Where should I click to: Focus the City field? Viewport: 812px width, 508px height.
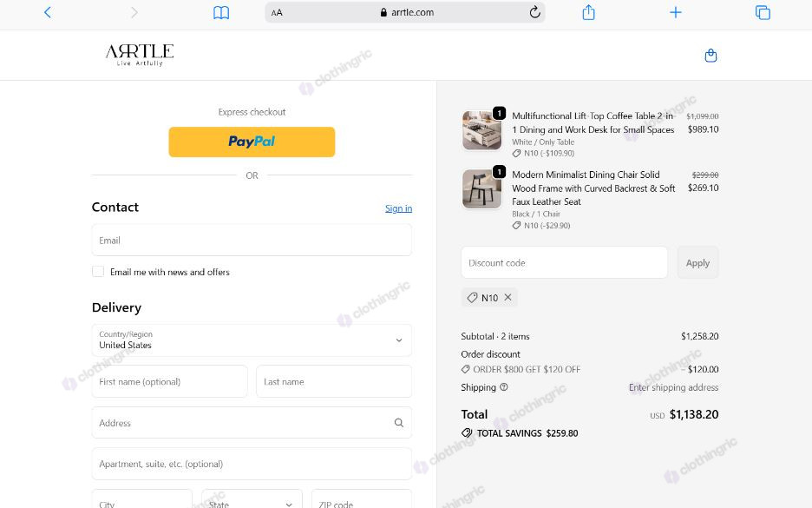tap(142, 501)
